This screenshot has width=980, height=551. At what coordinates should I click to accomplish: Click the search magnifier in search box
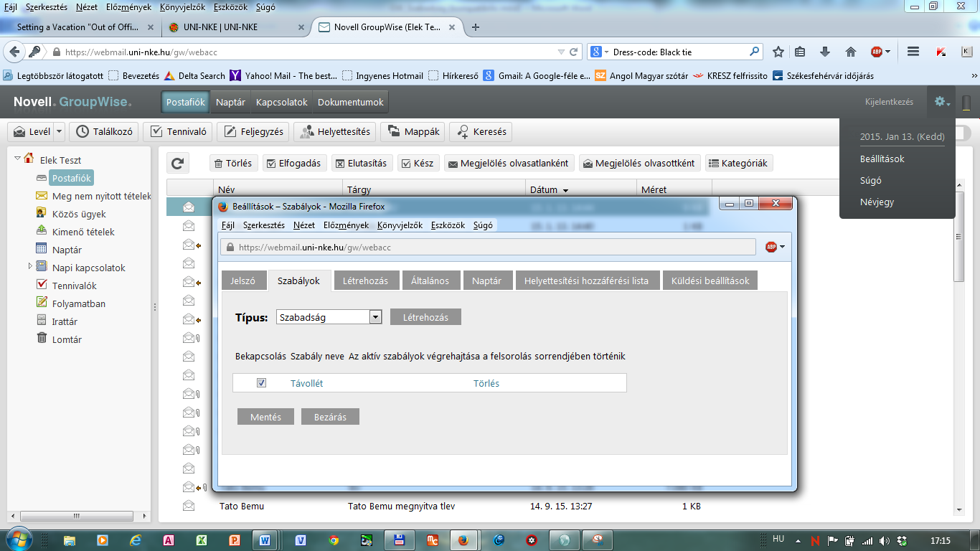[754, 52]
